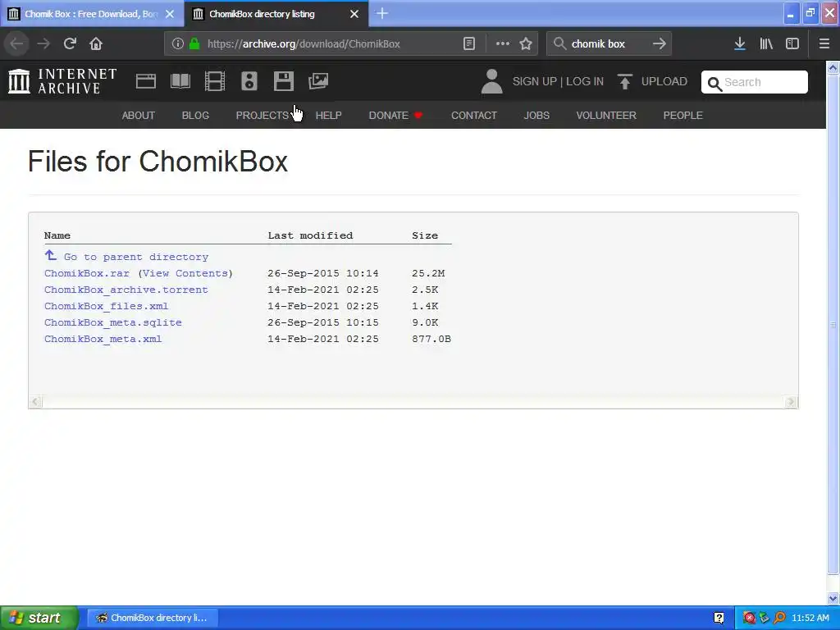Click the Go to parent directory arrow icon

[x=50, y=256]
